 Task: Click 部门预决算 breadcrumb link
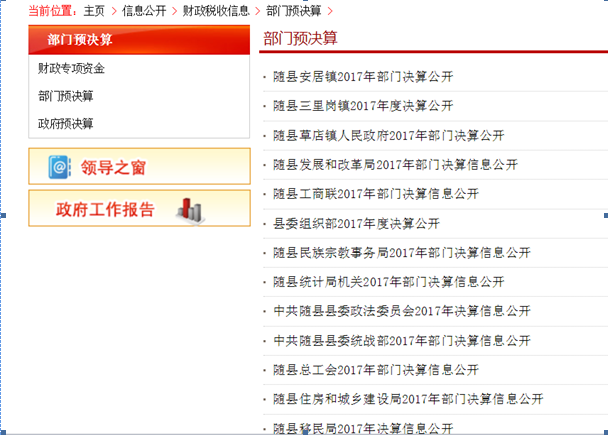pos(293,10)
